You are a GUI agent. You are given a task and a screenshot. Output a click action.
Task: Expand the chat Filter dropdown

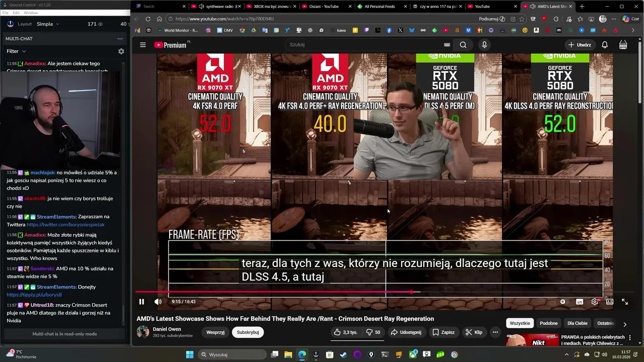[16, 51]
